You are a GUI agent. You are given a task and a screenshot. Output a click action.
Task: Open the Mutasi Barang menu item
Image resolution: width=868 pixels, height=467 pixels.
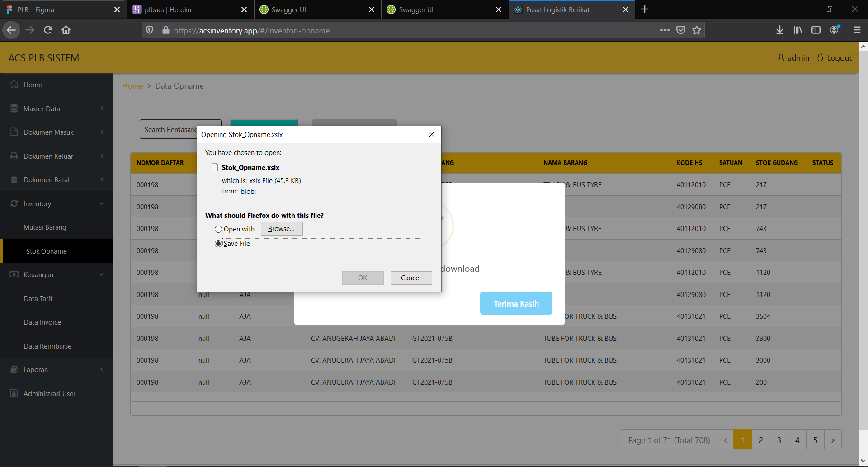(57, 227)
